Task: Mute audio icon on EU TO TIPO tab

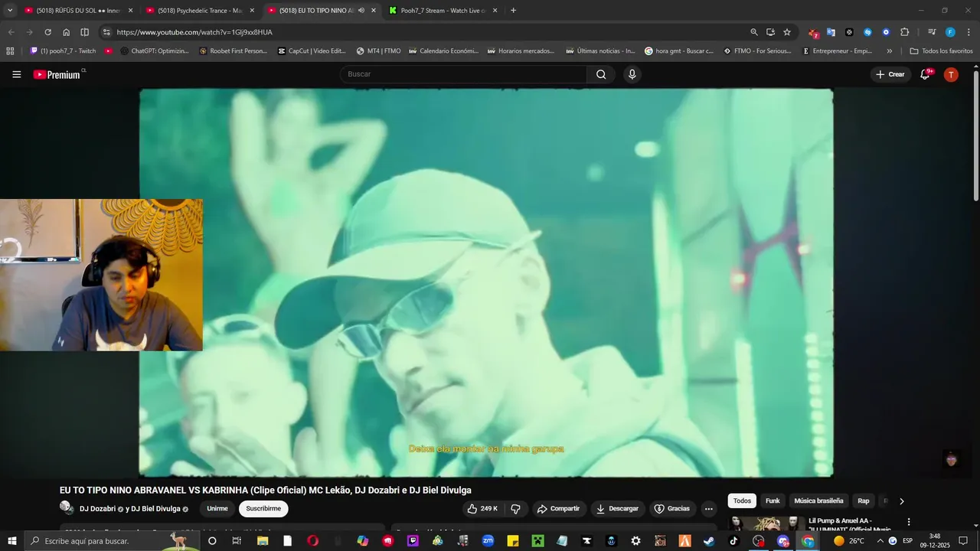Action: pyautogui.click(x=361, y=11)
